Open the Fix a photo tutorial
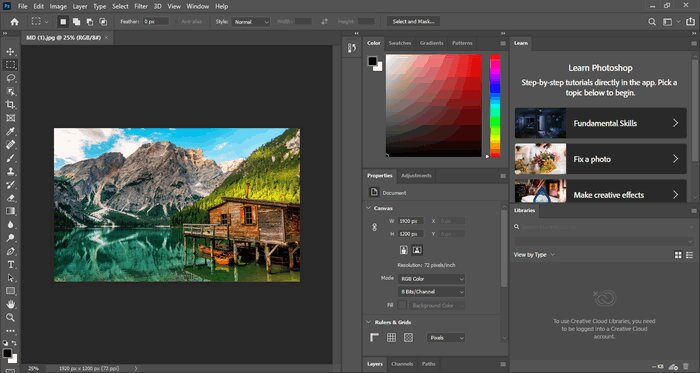The width and height of the screenshot is (700, 373). point(600,159)
